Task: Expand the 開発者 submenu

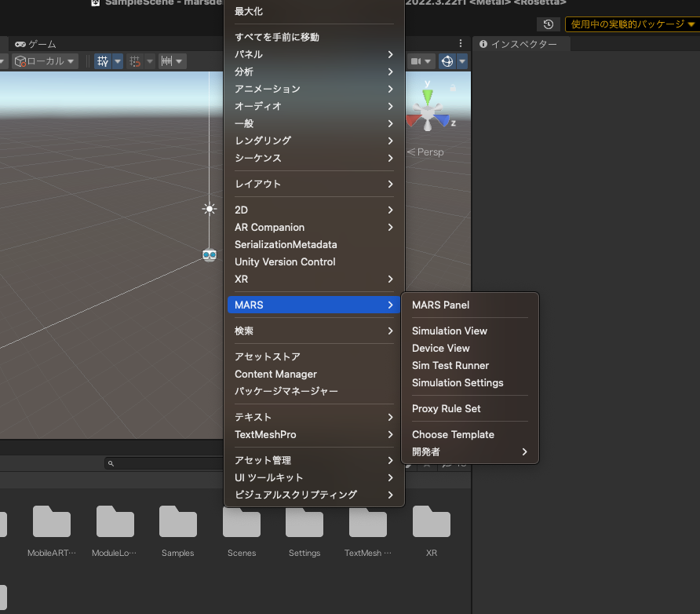Action: point(469,452)
